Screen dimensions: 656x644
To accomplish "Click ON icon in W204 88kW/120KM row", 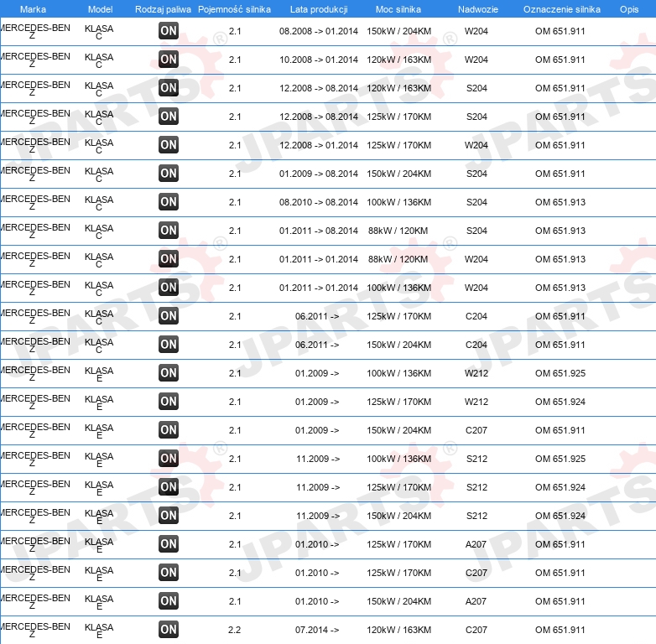I will point(169,258).
